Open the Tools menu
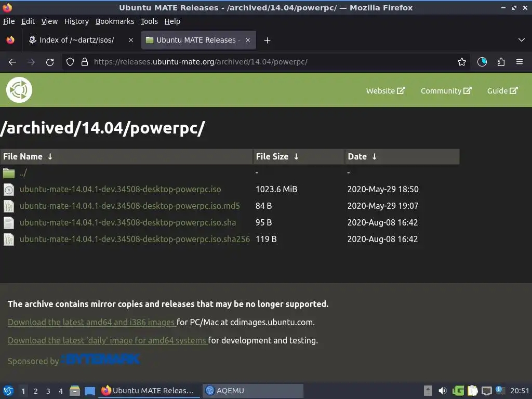Viewport: 532px width, 399px height. (149, 21)
